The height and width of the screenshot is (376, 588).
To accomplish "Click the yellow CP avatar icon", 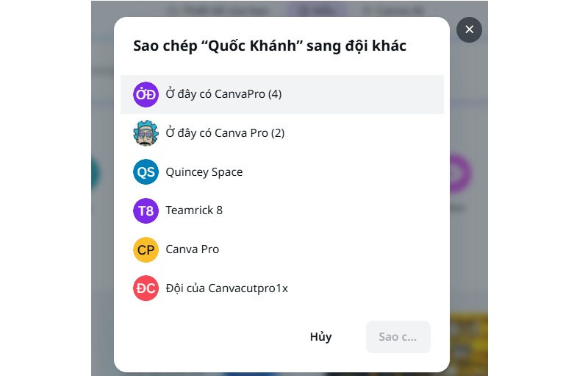I will tap(146, 249).
